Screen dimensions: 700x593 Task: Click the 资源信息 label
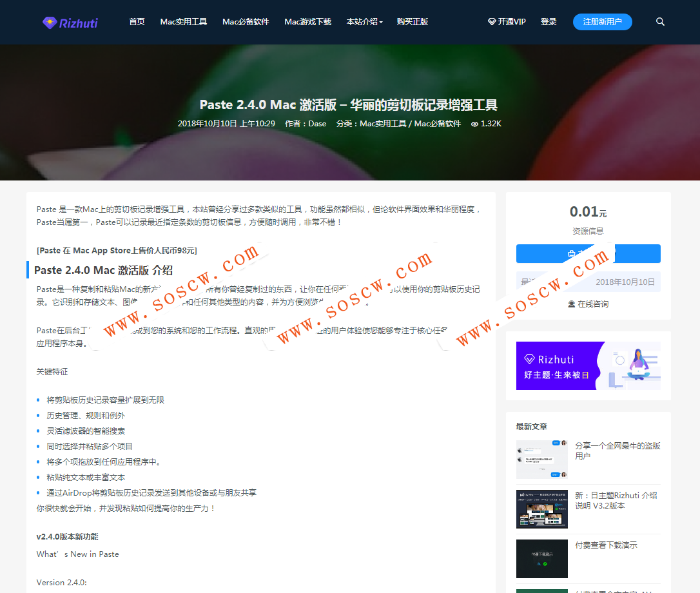pos(588,231)
